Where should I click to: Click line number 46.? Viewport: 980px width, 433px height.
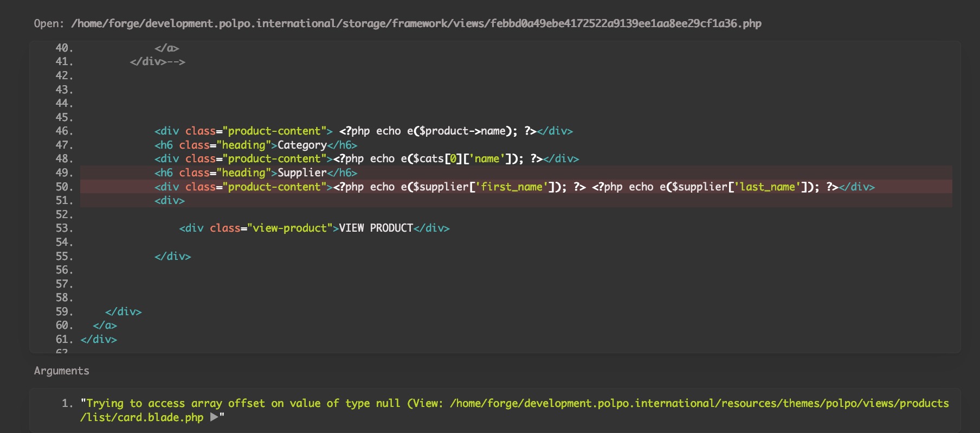64,131
